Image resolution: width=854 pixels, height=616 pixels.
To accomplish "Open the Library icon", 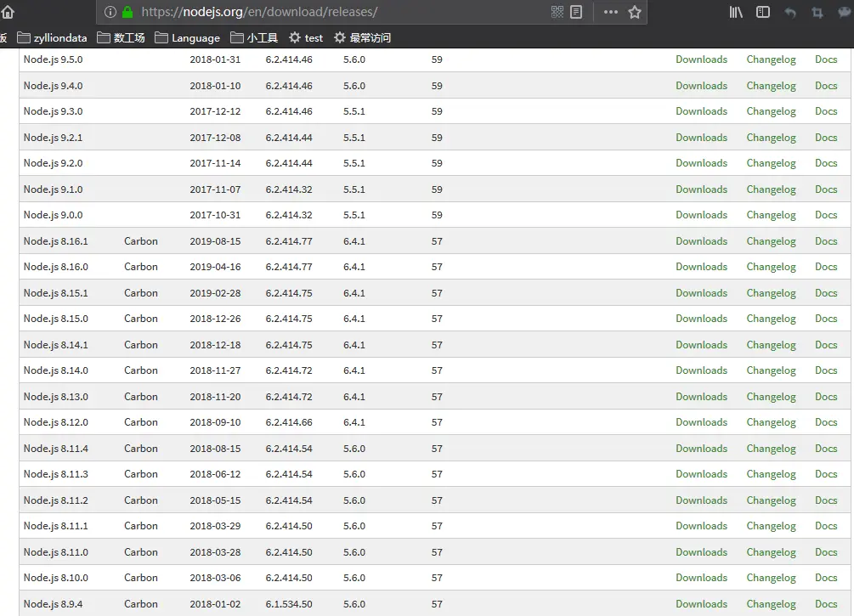I will [736, 12].
